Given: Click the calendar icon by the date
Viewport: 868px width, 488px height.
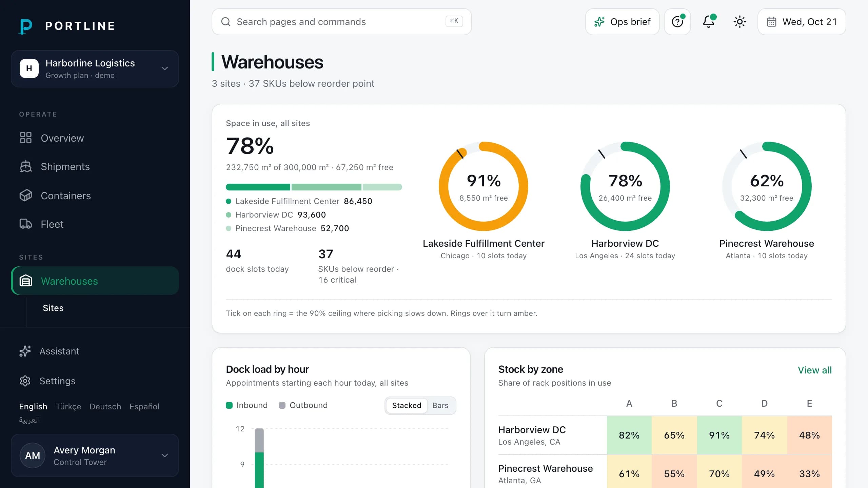Looking at the screenshot, I should 772,22.
